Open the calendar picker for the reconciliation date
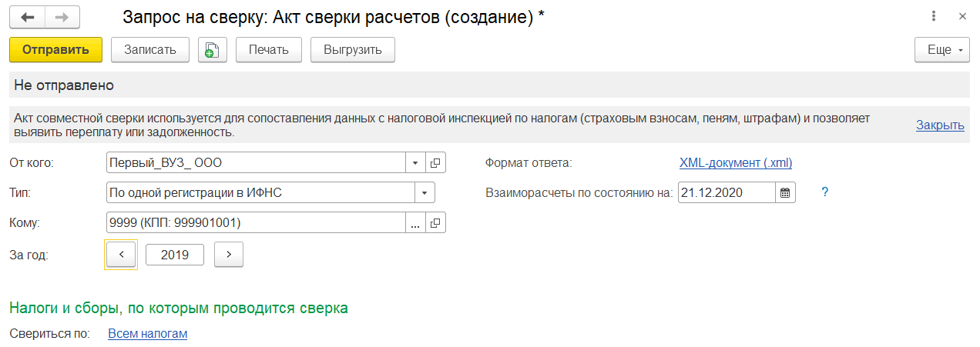 point(785,192)
